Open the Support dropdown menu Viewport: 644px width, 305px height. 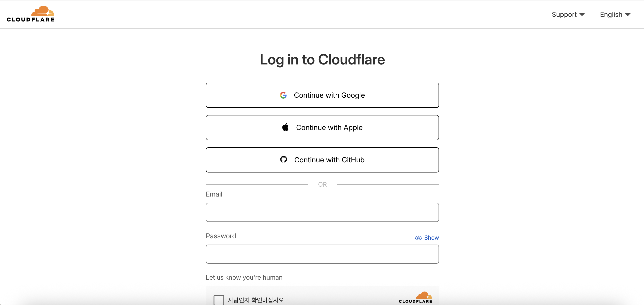[564, 15]
